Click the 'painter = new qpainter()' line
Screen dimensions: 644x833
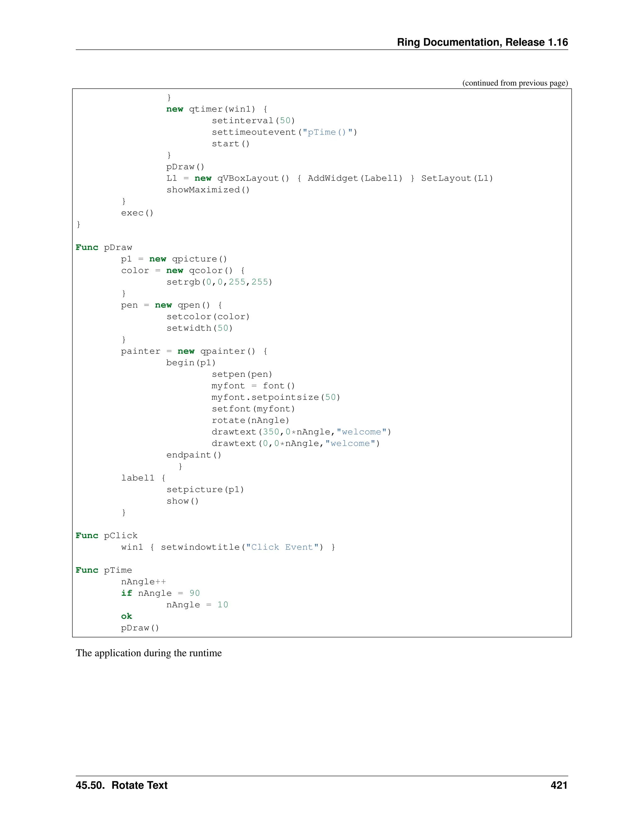(x=194, y=351)
